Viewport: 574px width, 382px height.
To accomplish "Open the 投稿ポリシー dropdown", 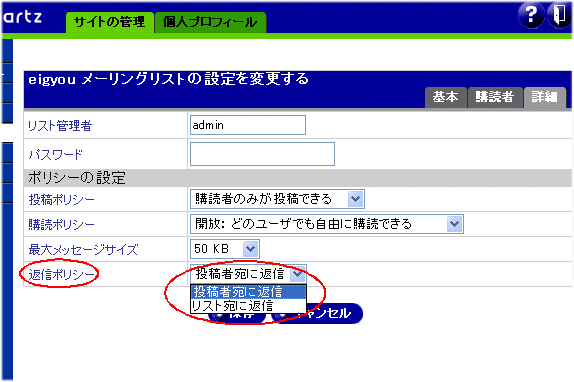I will point(277,199).
